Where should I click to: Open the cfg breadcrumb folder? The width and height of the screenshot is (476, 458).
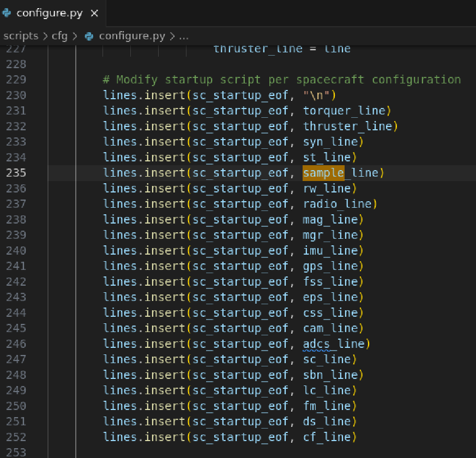pyautogui.click(x=59, y=36)
